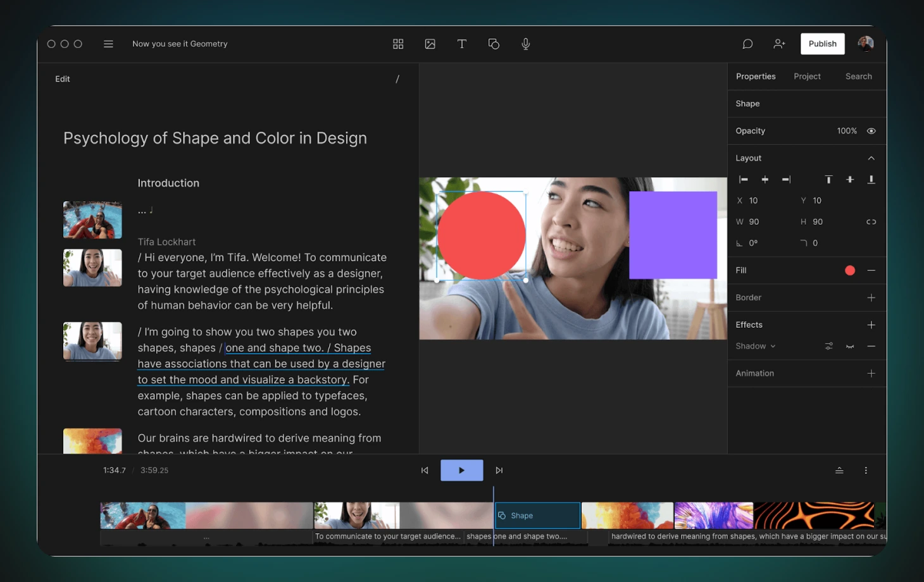Align shape vertical center
The image size is (924, 582).
850,180
